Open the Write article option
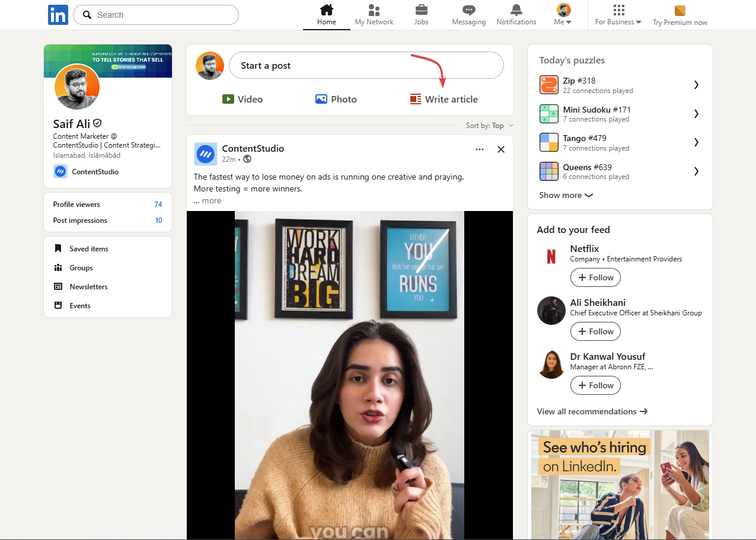This screenshot has height=540, width=756. (x=444, y=99)
